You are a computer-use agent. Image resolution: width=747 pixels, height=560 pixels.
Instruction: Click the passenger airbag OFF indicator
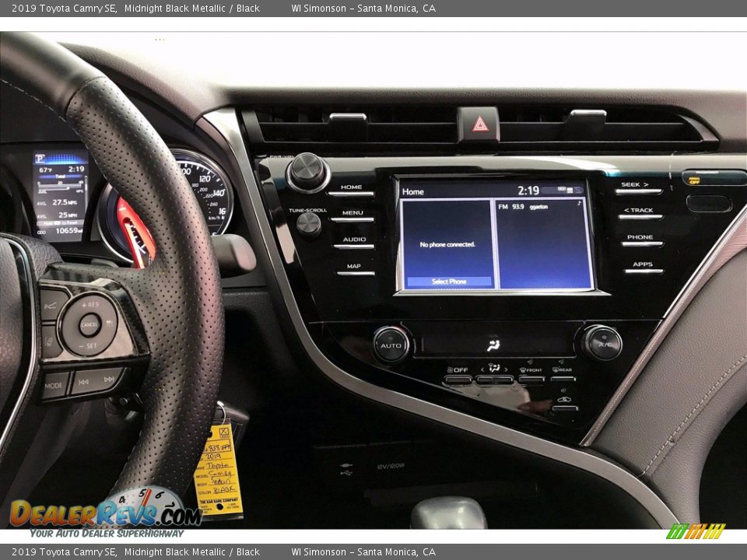pos(694,179)
